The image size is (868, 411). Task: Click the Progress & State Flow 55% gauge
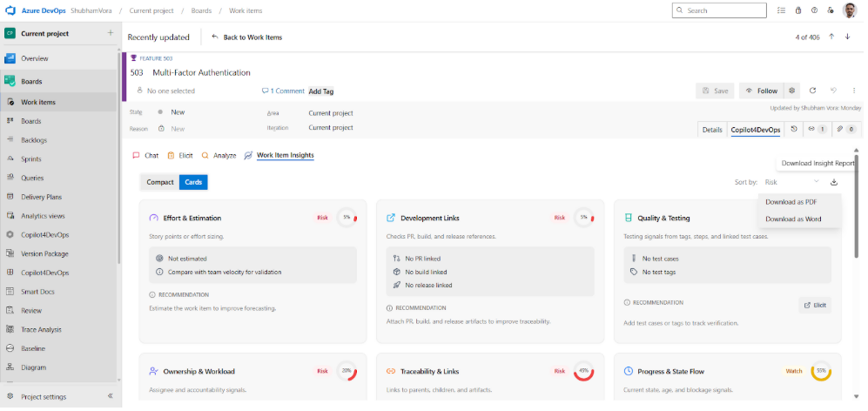tap(821, 371)
